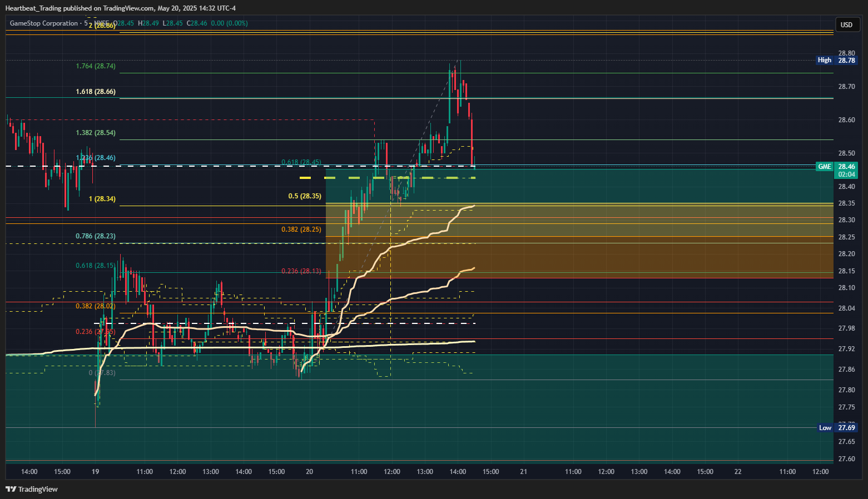Select the Fibonacci label 1 (28.34)
The image size is (868, 499).
(x=102, y=199)
